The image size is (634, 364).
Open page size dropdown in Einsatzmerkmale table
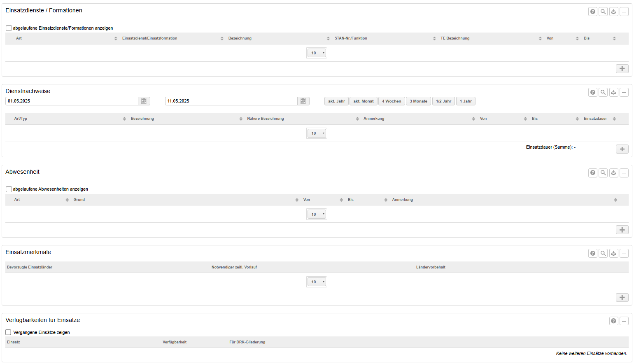(x=317, y=282)
